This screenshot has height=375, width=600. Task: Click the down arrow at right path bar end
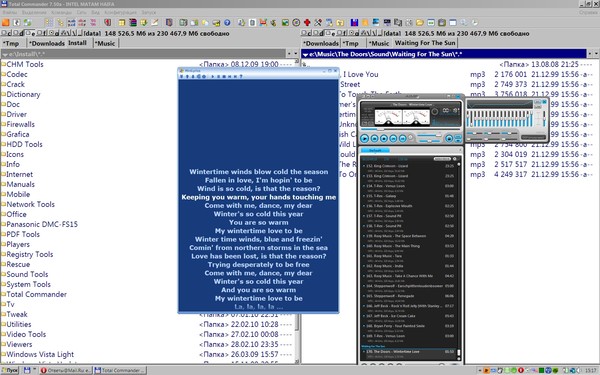click(x=595, y=54)
